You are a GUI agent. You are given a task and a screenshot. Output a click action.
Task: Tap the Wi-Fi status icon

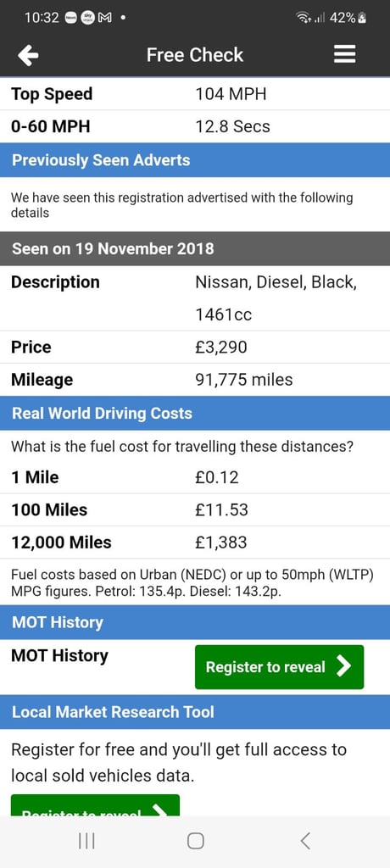click(304, 18)
